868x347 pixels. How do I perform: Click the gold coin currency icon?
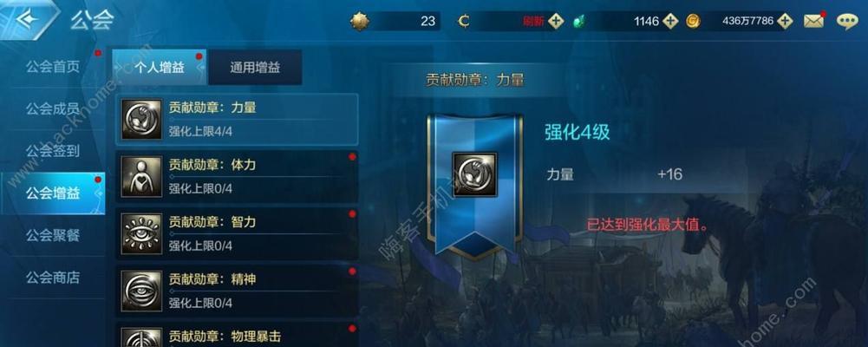(x=693, y=21)
